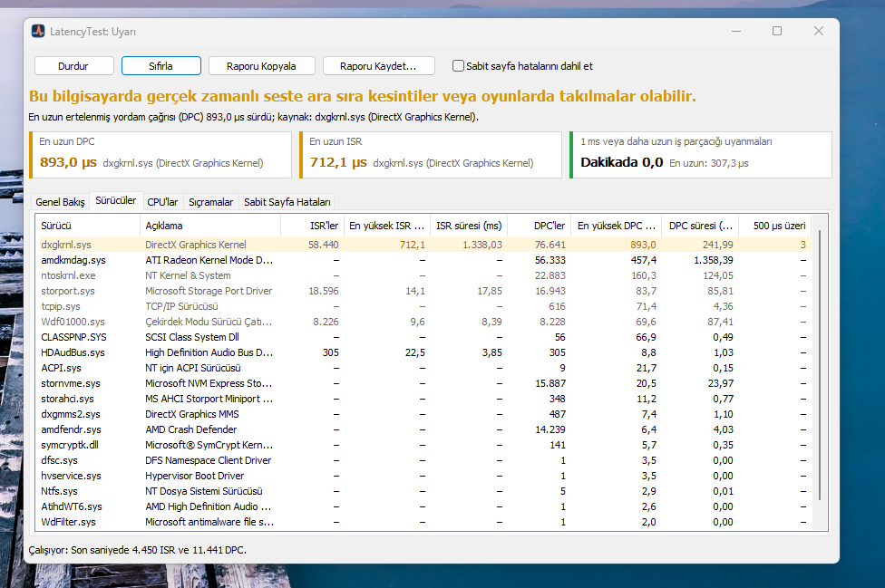Screen dimensions: 885x588
Task: Open the CPU'lar tab
Action: [x=162, y=202]
